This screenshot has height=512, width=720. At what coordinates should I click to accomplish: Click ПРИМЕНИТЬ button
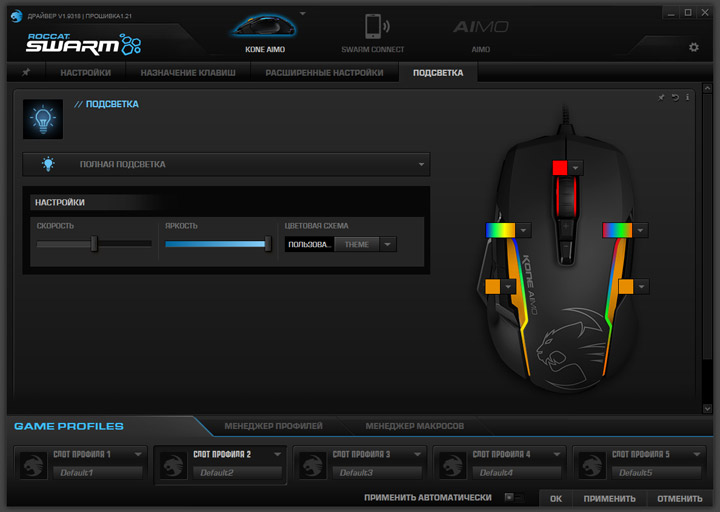click(x=609, y=499)
